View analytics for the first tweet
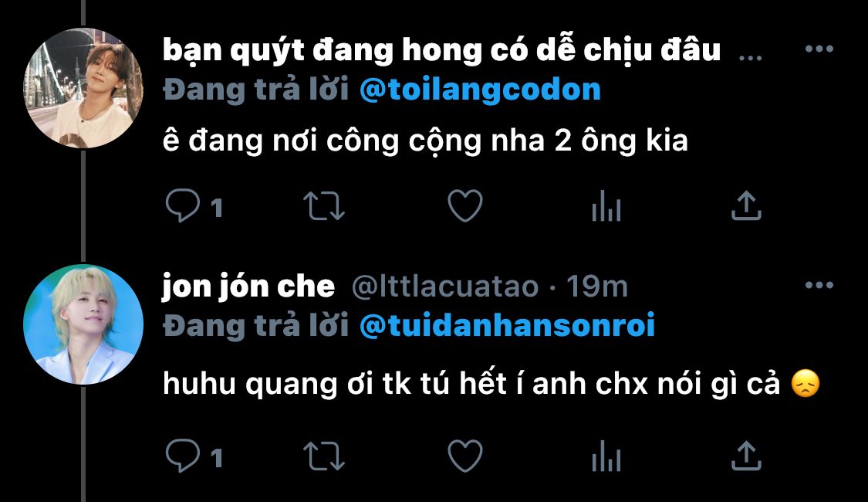Viewport: 868px width, 502px height. (x=606, y=206)
